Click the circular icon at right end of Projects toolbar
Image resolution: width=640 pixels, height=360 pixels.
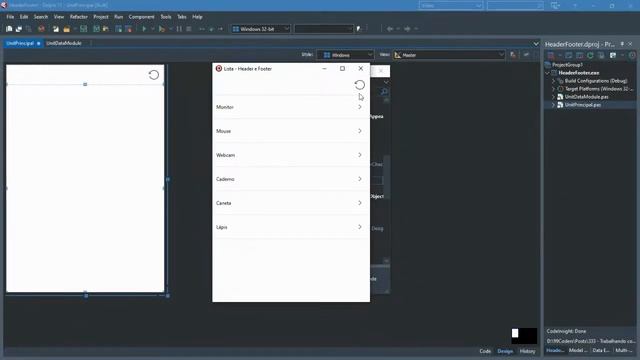click(632, 55)
